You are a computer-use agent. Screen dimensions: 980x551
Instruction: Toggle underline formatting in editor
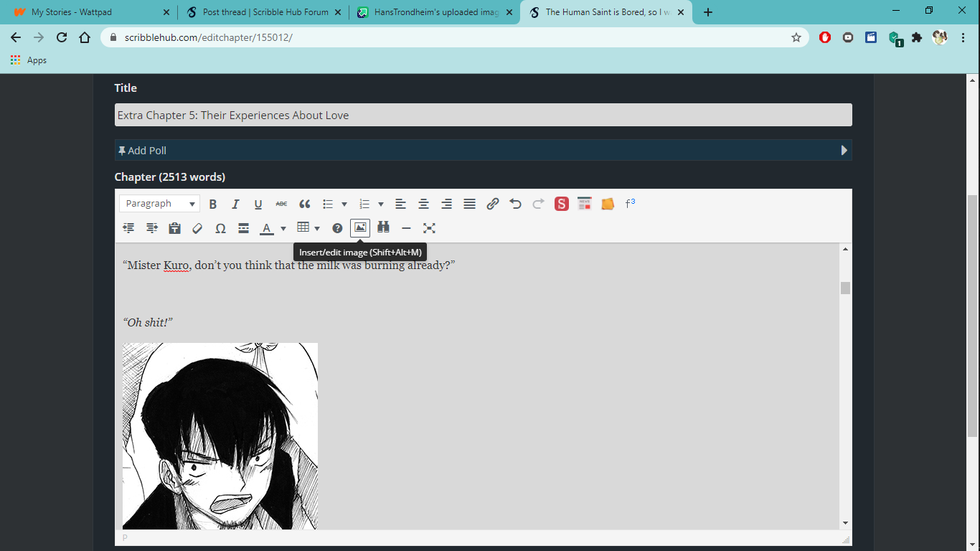(258, 204)
